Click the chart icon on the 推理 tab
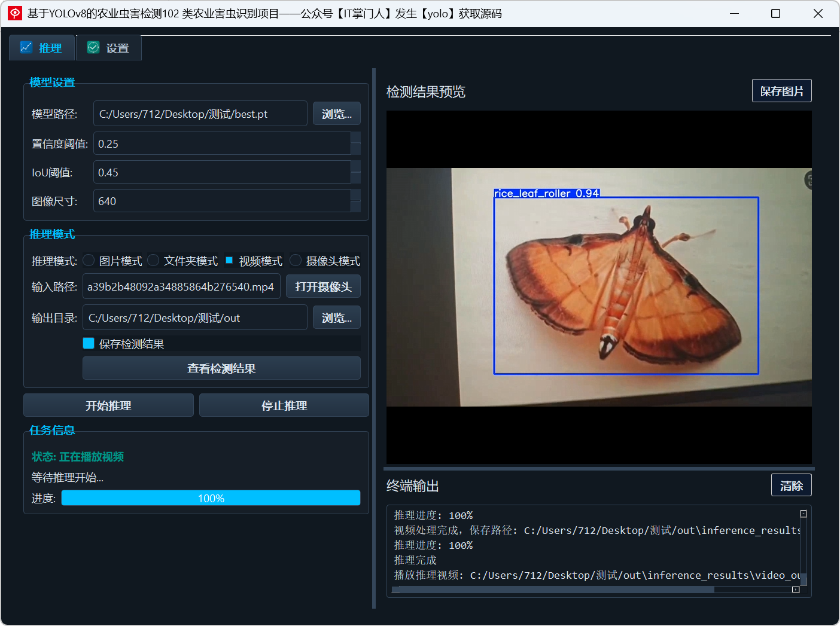 click(x=26, y=47)
